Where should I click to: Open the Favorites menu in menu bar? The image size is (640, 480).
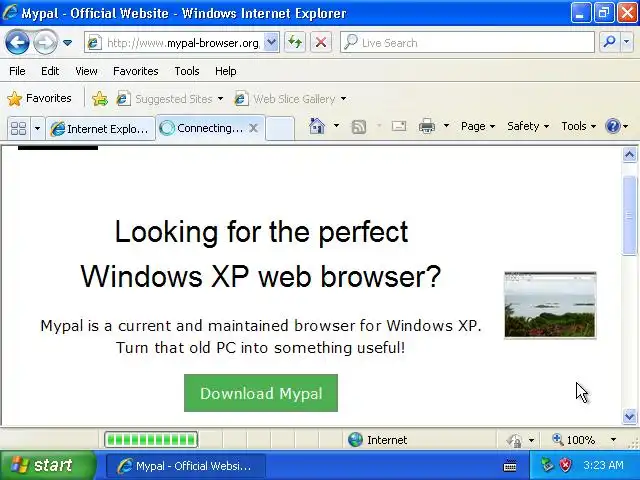136,71
